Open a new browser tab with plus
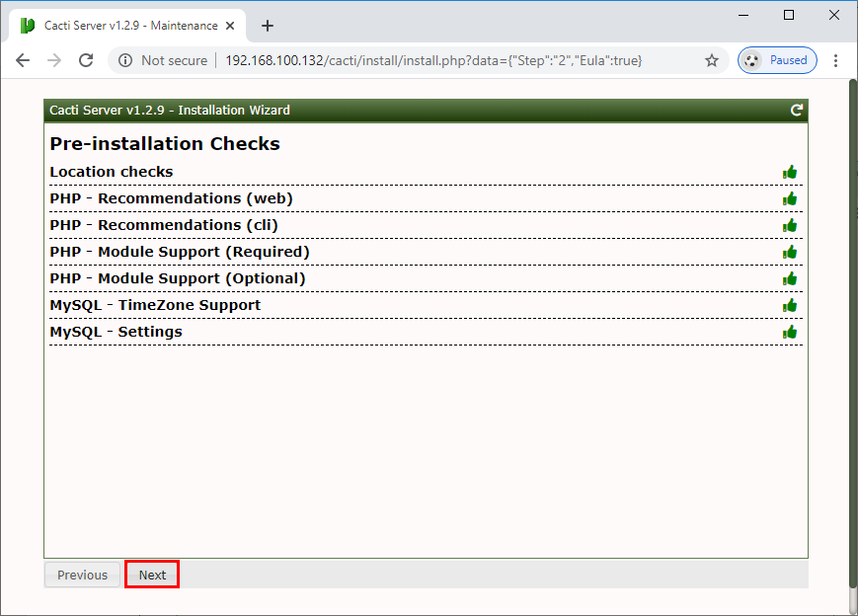 pos(267,26)
